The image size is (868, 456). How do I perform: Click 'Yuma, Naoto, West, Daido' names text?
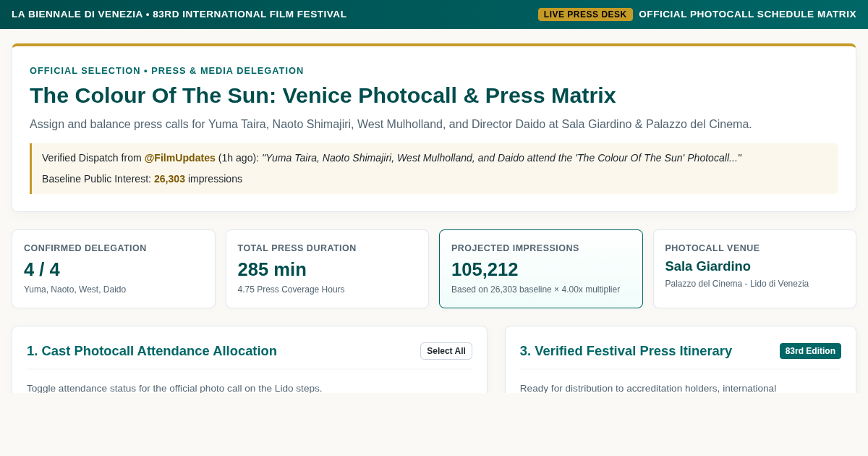pyautogui.click(x=75, y=290)
